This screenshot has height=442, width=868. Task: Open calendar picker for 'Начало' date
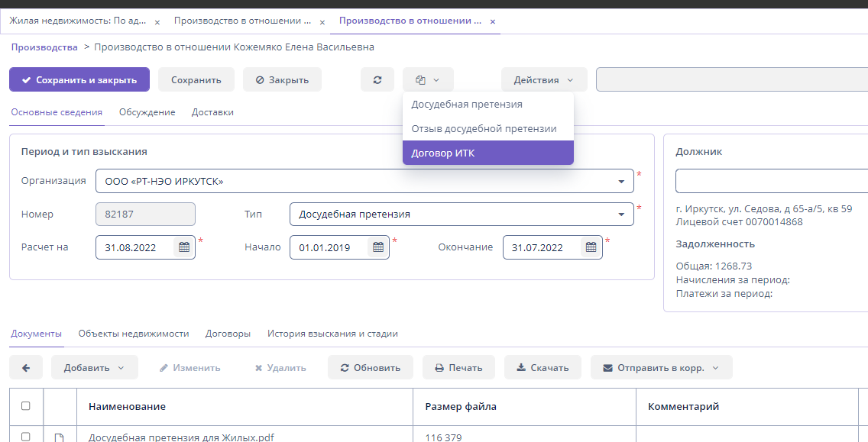[378, 247]
